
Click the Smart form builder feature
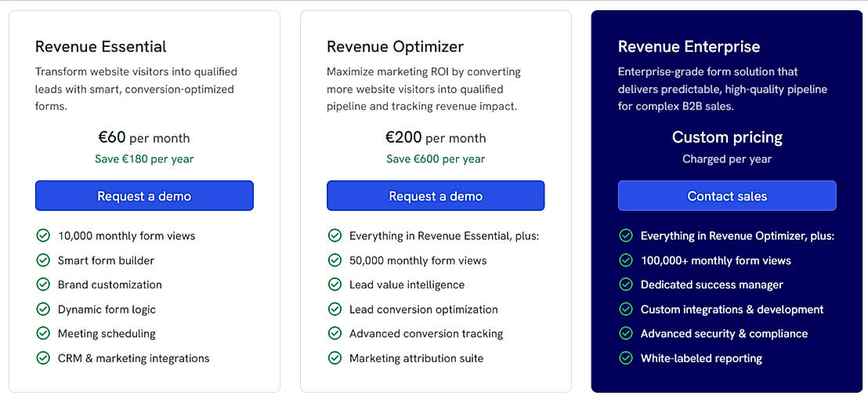pos(107,260)
